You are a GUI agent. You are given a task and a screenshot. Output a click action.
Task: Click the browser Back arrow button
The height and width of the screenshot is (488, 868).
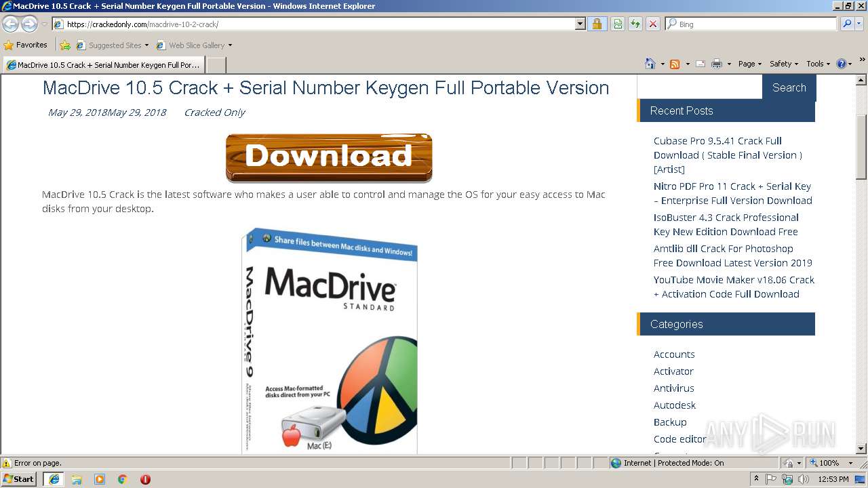[10, 24]
